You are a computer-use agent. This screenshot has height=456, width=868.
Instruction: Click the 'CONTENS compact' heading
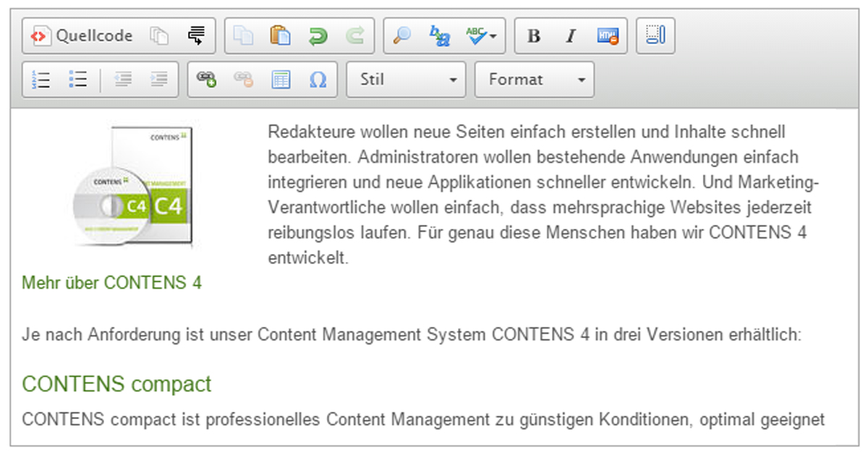(x=117, y=383)
